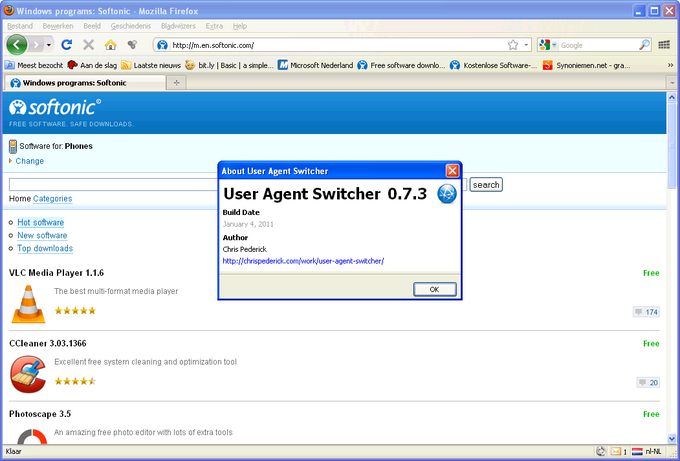Click CCleaner's 20 comments badge
Image resolution: width=680 pixels, height=461 pixels.
click(x=648, y=383)
